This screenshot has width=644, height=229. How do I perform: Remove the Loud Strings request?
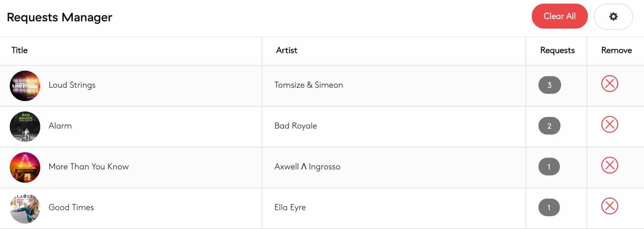click(610, 84)
